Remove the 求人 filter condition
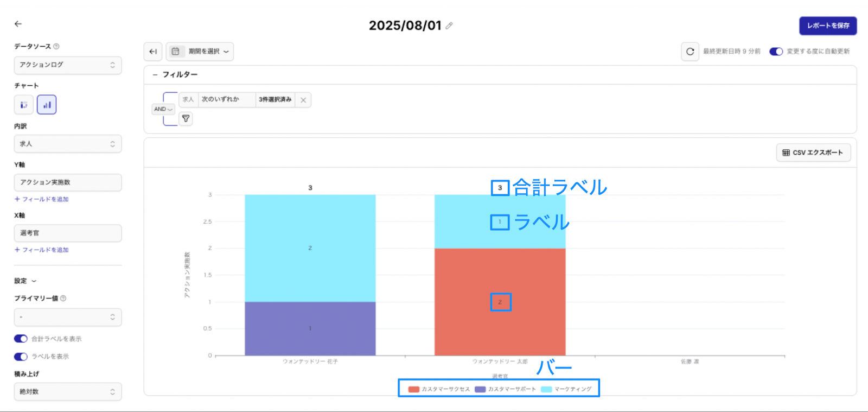The width and height of the screenshot is (868, 412). [x=303, y=100]
